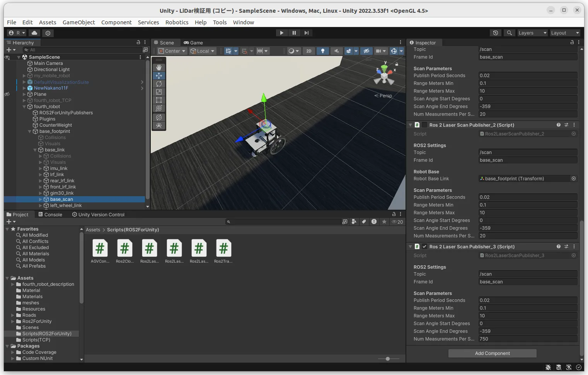The height and width of the screenshot is (375, 588).
Task: Click the Ros2Clo... script asset
Action: 124,251
